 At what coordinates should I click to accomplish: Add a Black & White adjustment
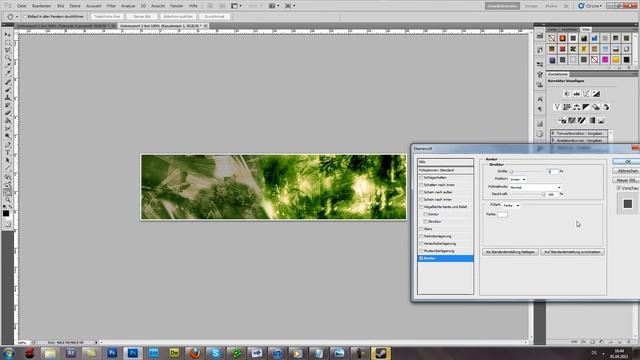586,107
